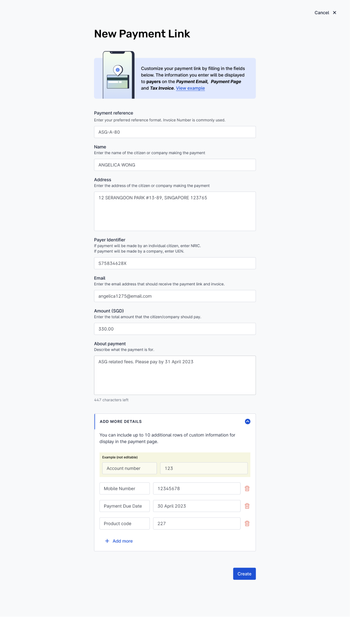The height and width of the screenshot is (644, 350).
Task: Delete the Payment Due Date row
Action: (x=247, y=506)
